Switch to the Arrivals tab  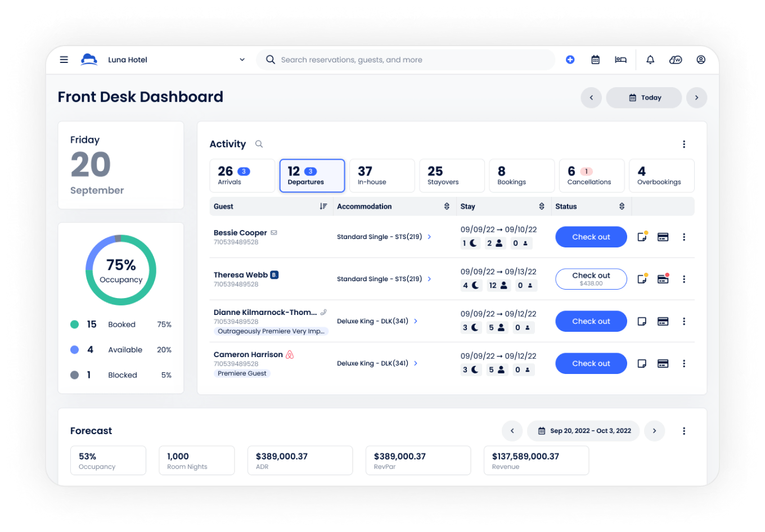point(242,175)
